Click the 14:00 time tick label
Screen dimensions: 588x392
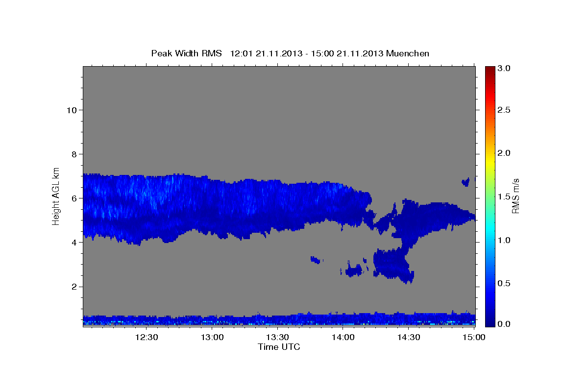pos(343,337)
